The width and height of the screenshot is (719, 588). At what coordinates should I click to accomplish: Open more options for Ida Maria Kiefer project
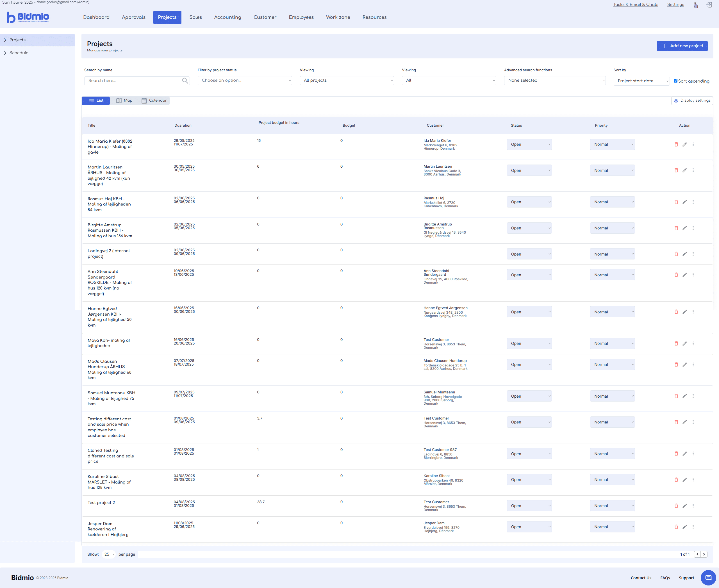[x=693, y=144]
